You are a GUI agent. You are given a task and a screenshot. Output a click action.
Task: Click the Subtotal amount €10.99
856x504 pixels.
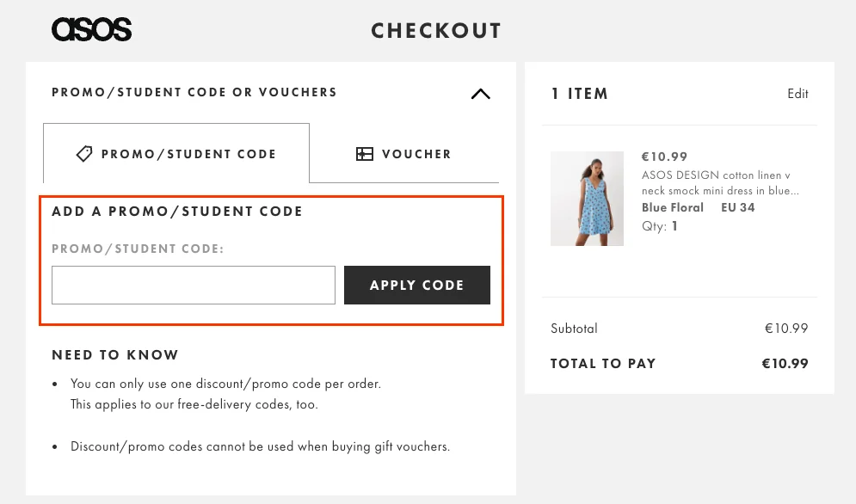pos(786,329)
